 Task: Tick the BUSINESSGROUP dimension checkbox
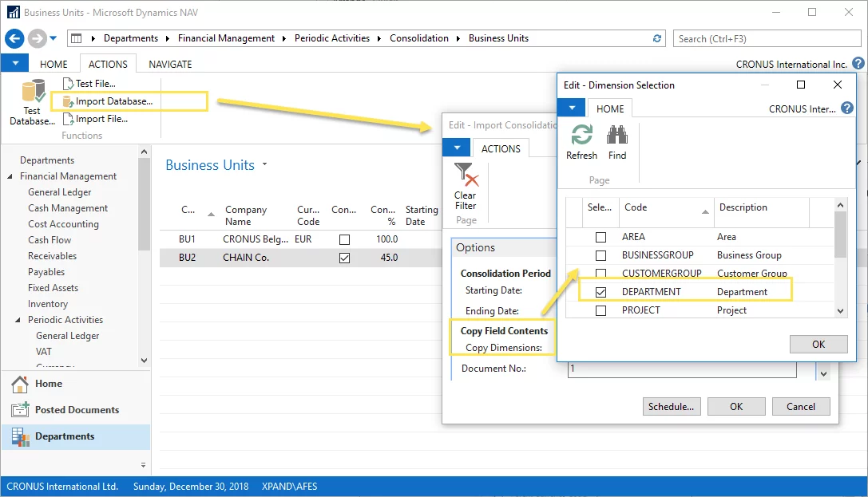(600, 255)
